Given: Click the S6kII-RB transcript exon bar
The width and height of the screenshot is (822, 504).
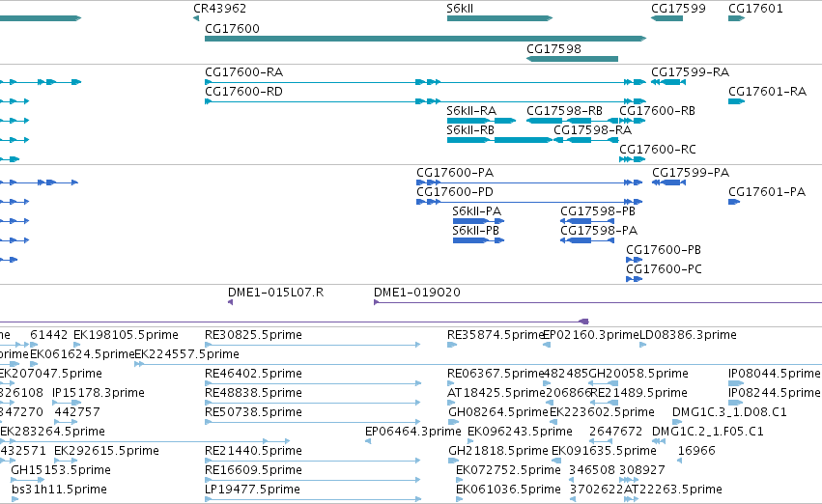Looking at the screenshot, I should click(499, 140).
